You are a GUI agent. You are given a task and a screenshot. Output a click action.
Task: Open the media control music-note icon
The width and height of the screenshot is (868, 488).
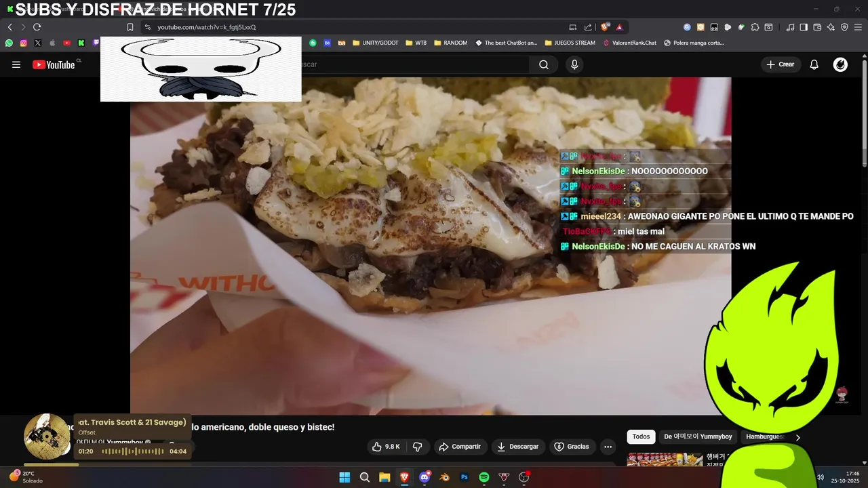790,27
